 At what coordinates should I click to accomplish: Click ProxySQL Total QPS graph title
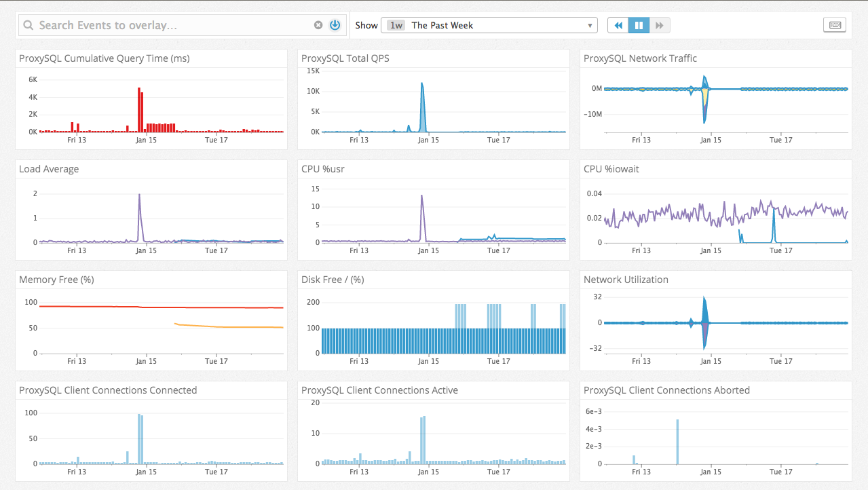tap(345, 58)
